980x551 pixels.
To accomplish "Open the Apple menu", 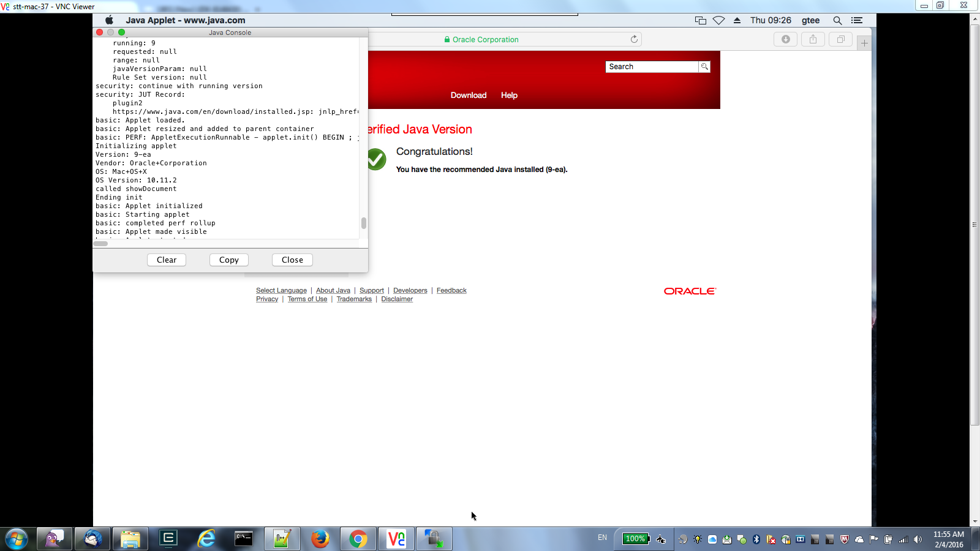I will pyautogui.click(x=109, y=20).
